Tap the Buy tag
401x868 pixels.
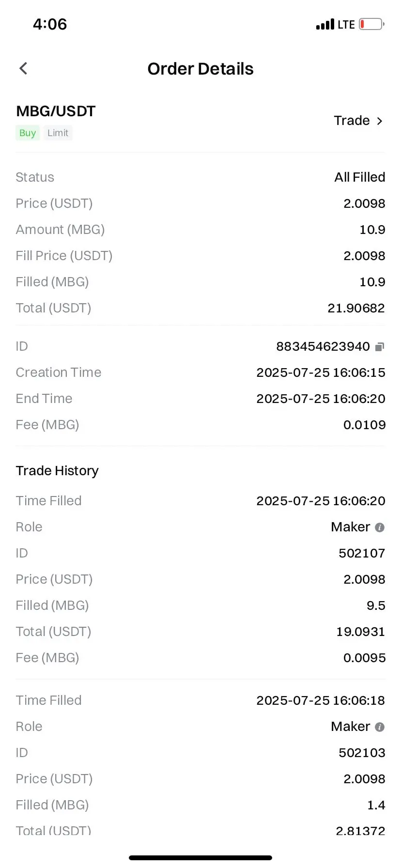(28, 133)
